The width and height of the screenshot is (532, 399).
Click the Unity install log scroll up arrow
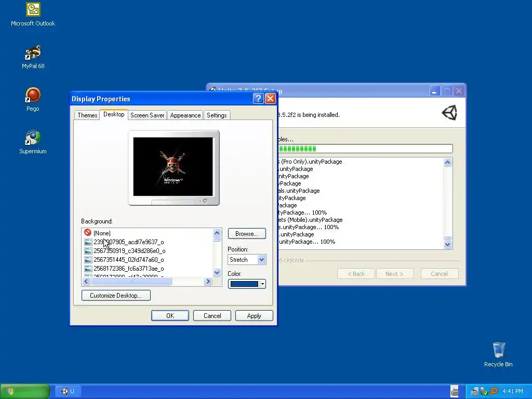coord(447,163)
